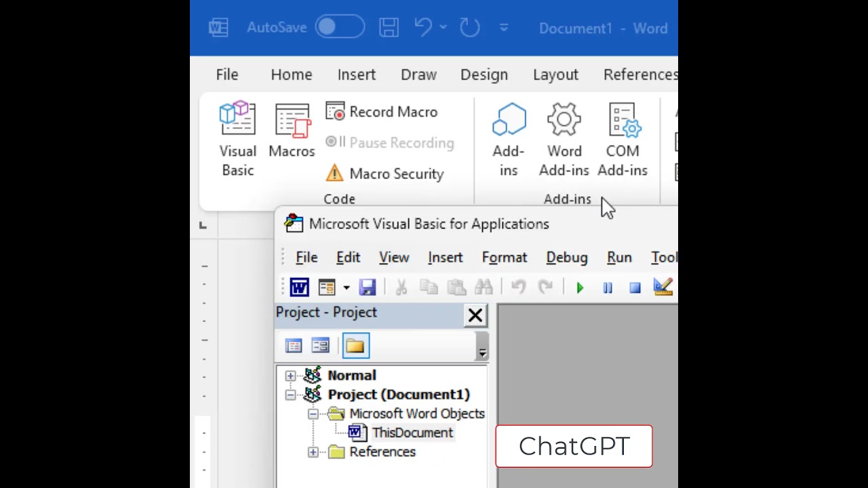Click the green Run Macro play button

click(x=580, y=287)
